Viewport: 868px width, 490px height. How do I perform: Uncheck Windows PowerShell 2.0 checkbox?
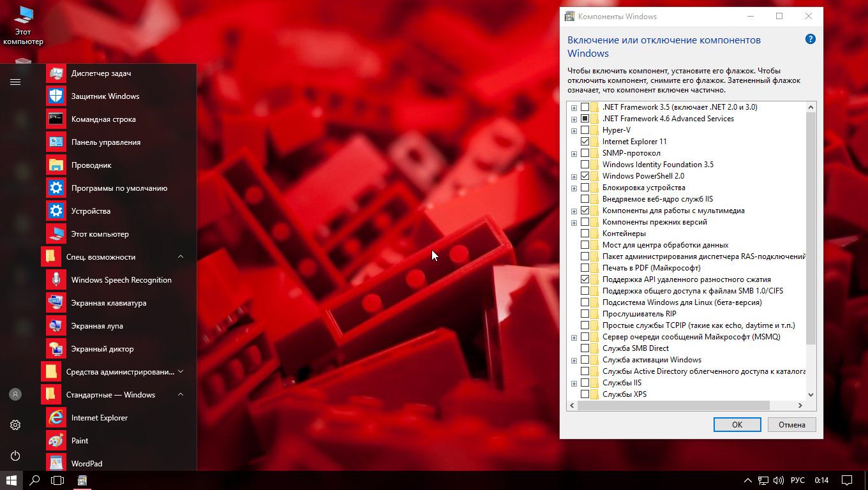(585, 176)
